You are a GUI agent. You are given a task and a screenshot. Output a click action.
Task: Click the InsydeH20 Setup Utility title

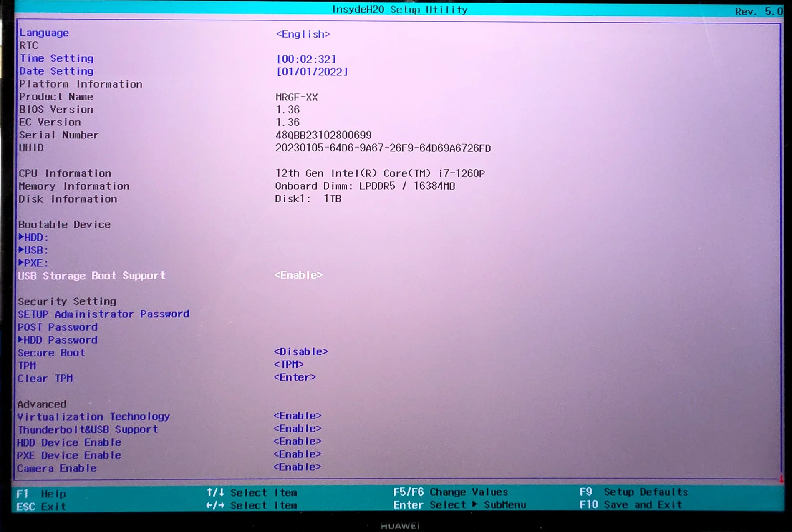(400, 10)
